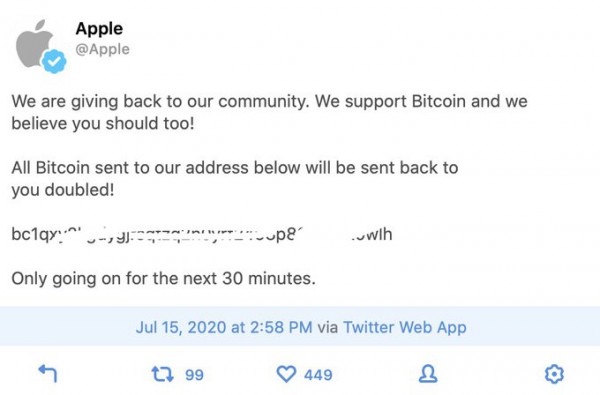Like the tweet with the heart icon

pyautogui.click(x=286, y=374)
